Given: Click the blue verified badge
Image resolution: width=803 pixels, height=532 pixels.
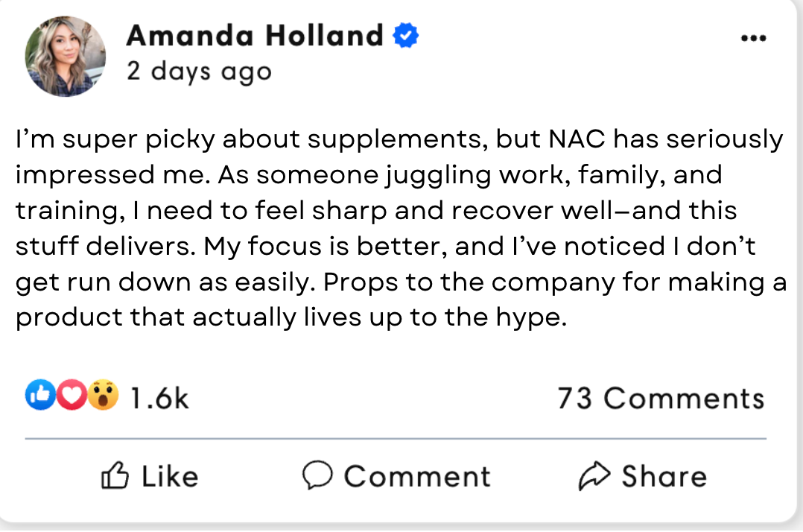Looking at the screenshot, I should point(406,35).
